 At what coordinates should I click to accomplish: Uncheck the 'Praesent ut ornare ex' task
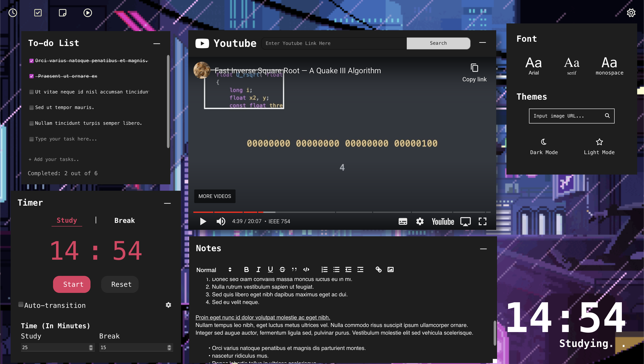(32, 76)
